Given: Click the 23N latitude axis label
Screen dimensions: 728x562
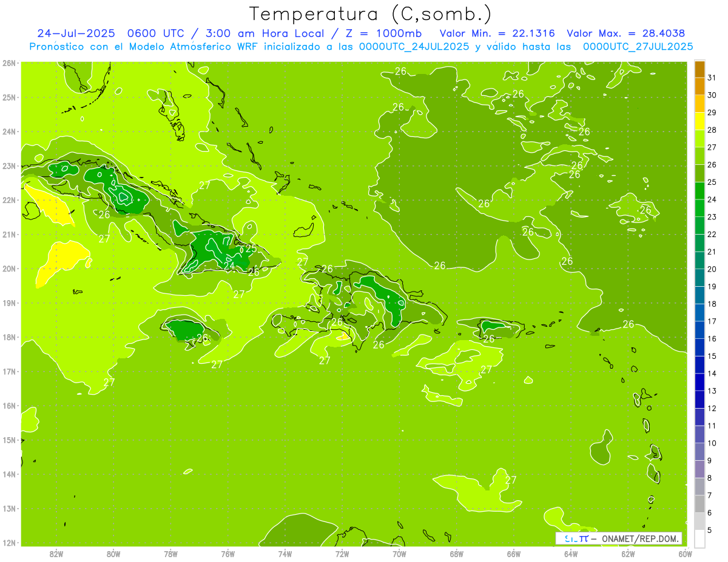Looking at the screenshot, I should [x=8, y=166].
